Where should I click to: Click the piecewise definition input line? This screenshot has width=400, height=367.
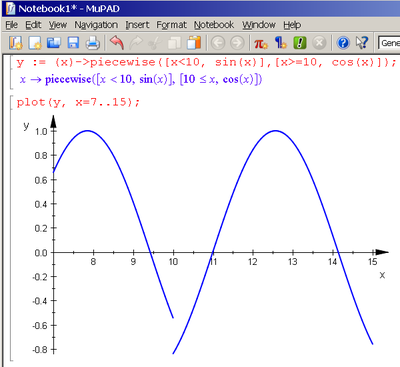pyautogui.click(x=206, y=62)
